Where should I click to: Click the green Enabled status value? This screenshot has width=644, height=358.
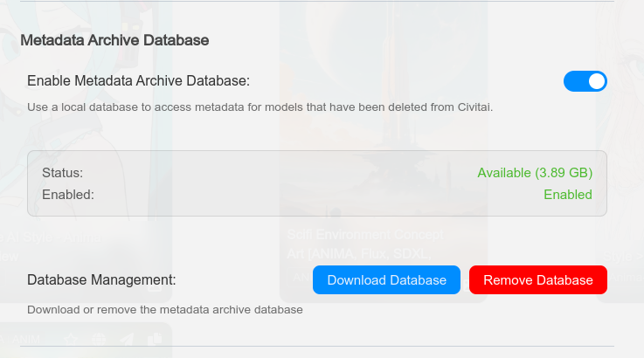coord(567,195)
